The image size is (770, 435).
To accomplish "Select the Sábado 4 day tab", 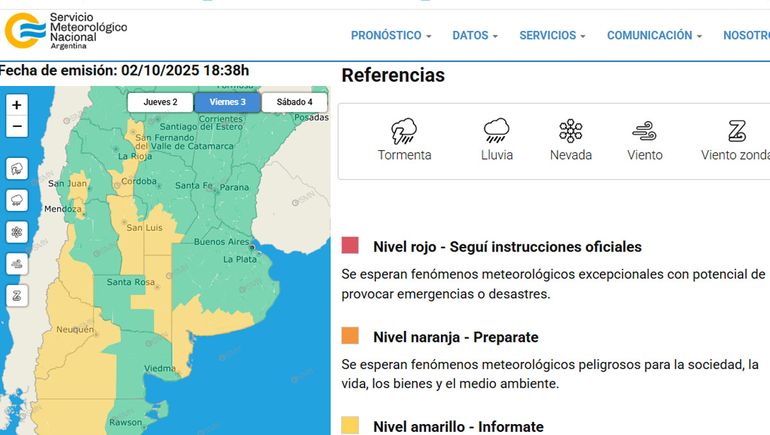I will 294,102.
